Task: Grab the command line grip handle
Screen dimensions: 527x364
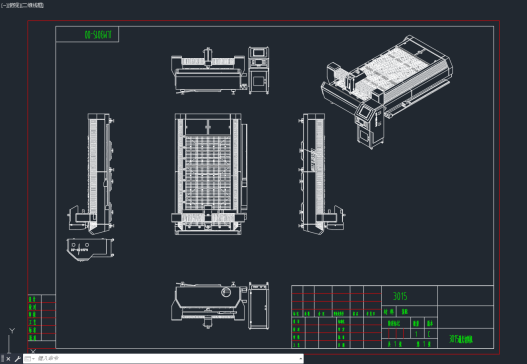Action: (x=3, y=359)
